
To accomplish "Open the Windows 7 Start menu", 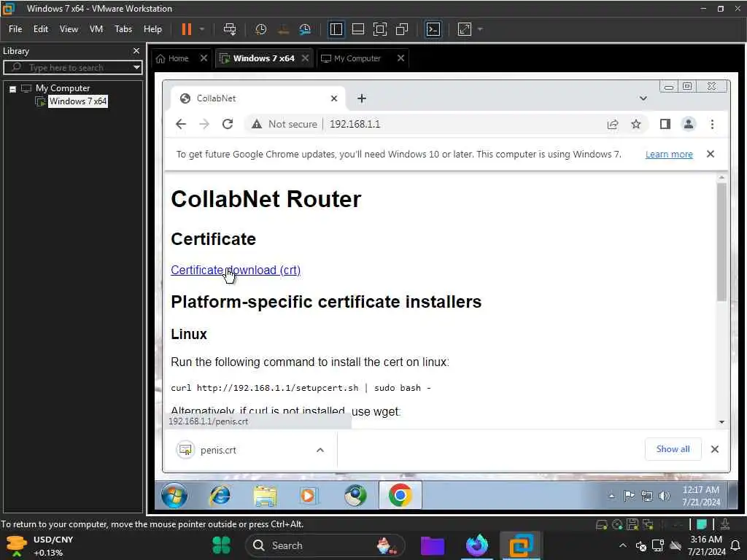I will tap(174, 496).
